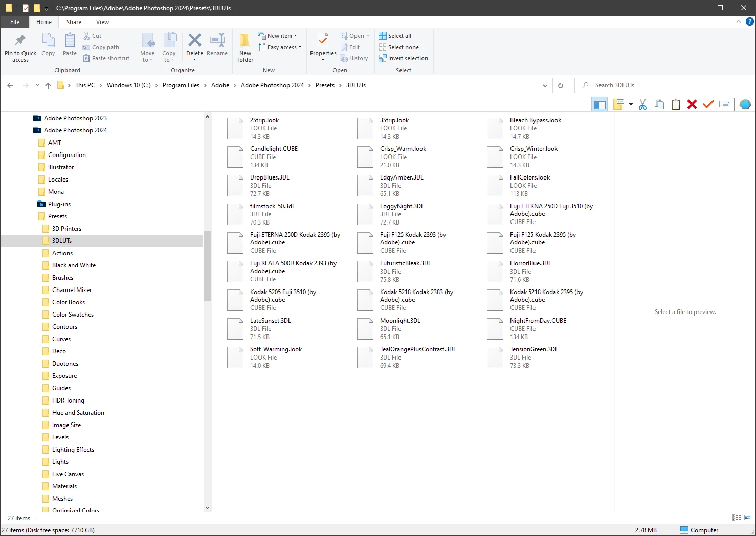Open recent locations dropdown arrow

click(x=37, y=85)
